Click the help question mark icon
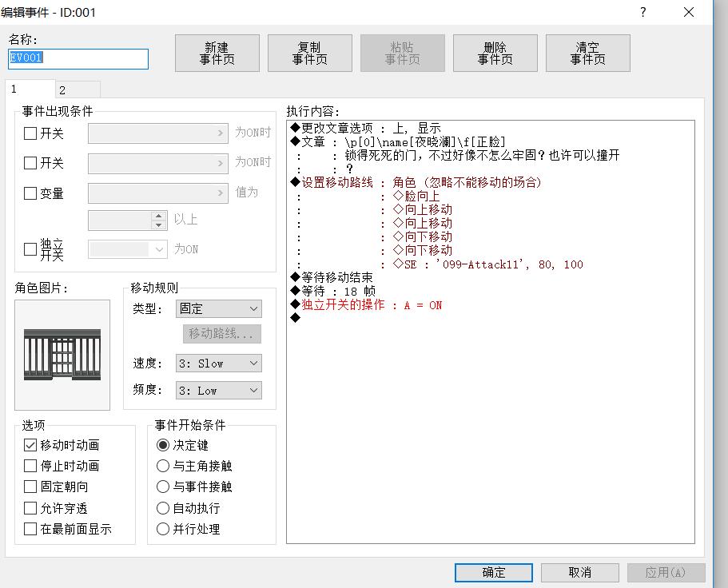Viewport: 728px width, 588px height. click(x=643, y=12)
